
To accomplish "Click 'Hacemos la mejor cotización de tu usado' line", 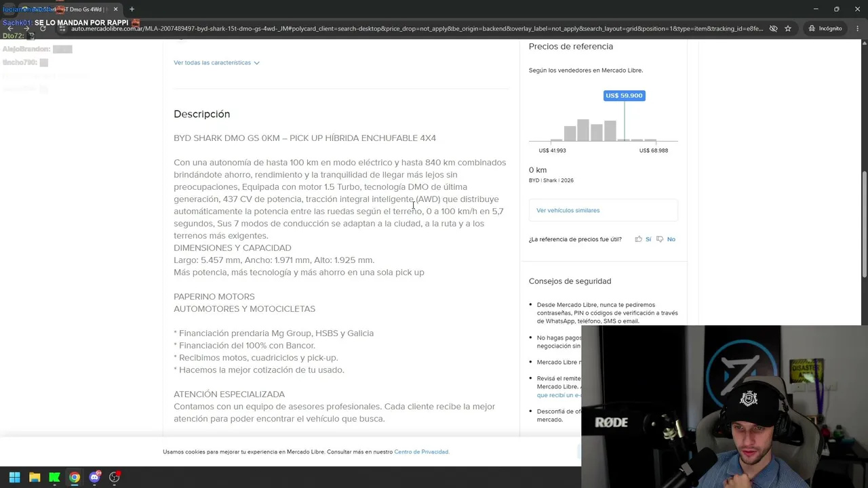I will click(x=259, y=370).
